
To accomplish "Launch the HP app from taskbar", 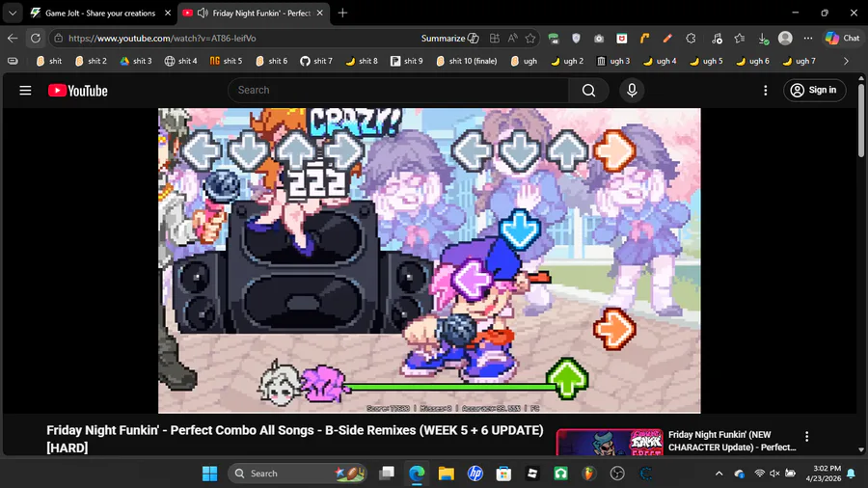I will [x=475, y=474].
